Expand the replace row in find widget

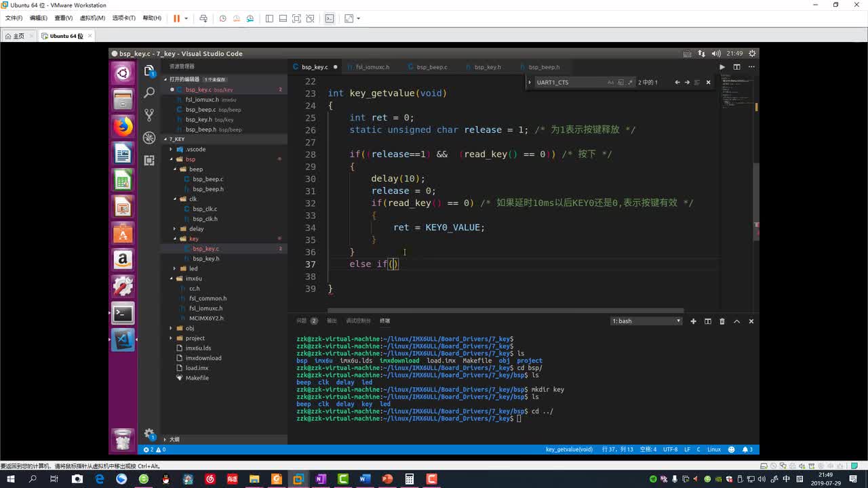(x=530, y=82)
